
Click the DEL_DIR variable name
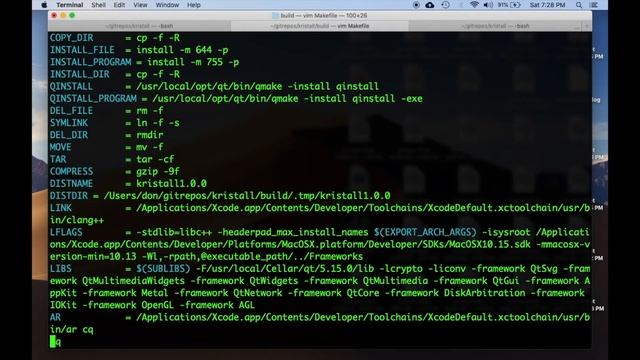point(69,135)
